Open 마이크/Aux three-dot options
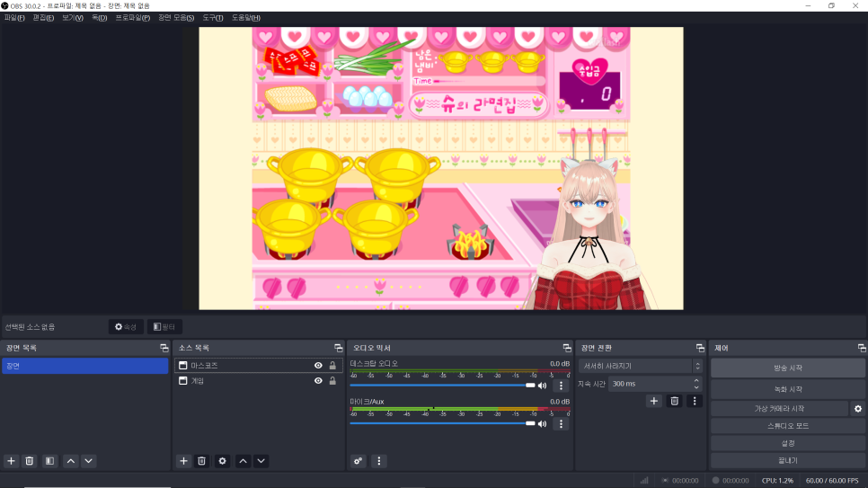The height and width of the screenshot is (488, 868). pyautogui.click(x=561, y=424)
